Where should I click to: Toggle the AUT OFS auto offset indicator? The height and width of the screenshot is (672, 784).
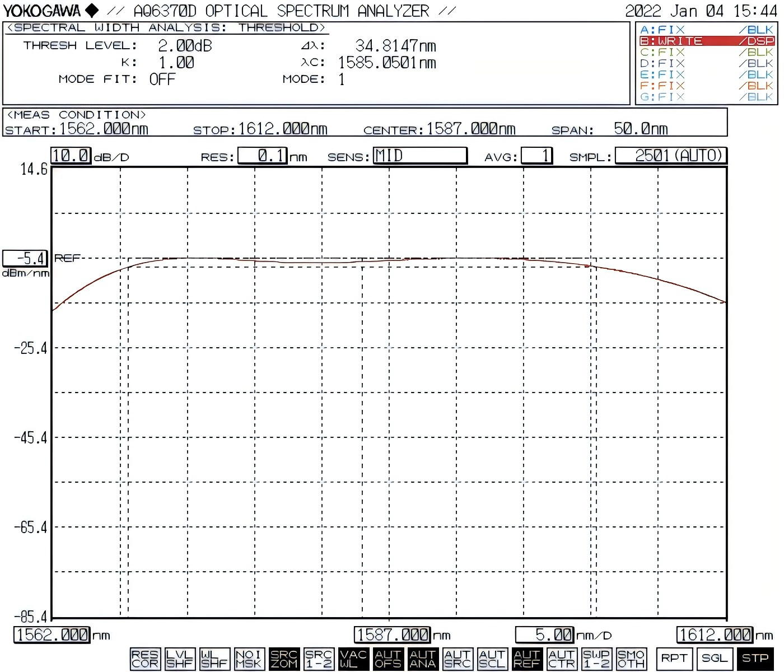[x=388, y=659]
